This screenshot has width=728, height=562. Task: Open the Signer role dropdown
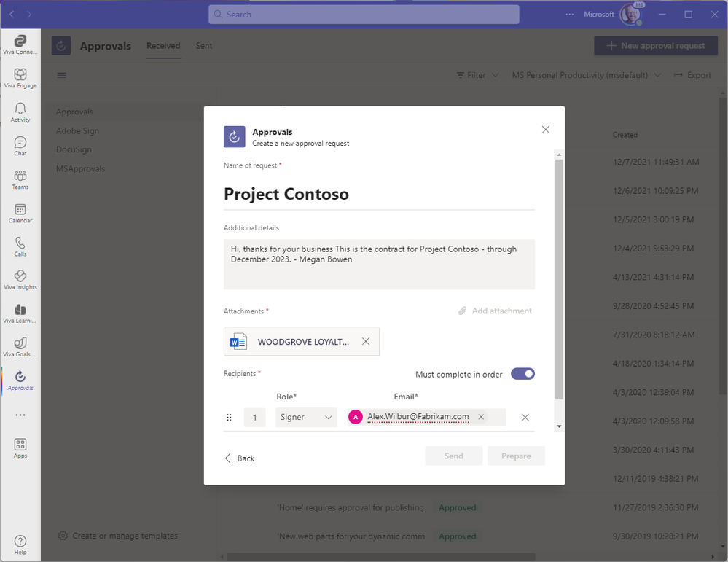(306, 417)
